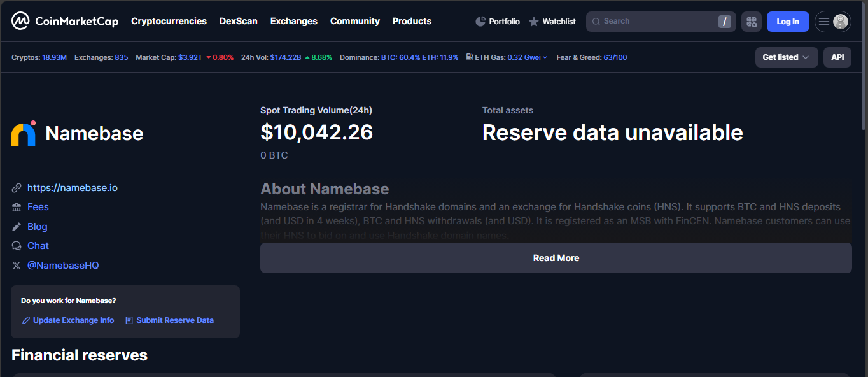Click the 0 BTC text
Screen dimensions: 868x377
(274, 155)
